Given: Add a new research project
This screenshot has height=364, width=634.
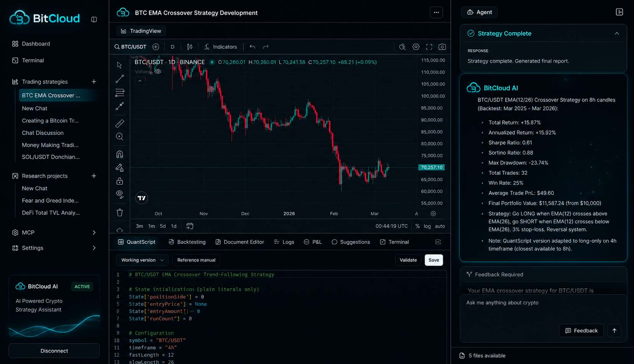Looking at the screenshot, I should tap(94, 176).
